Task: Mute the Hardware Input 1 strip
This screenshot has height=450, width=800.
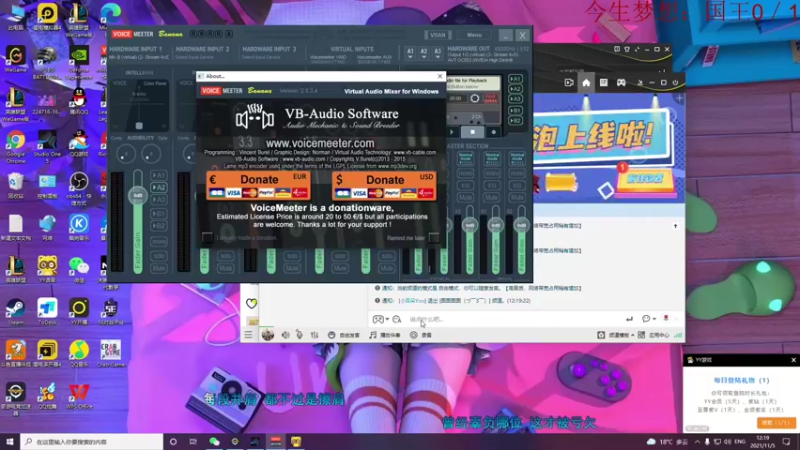Action: [159, 268]
